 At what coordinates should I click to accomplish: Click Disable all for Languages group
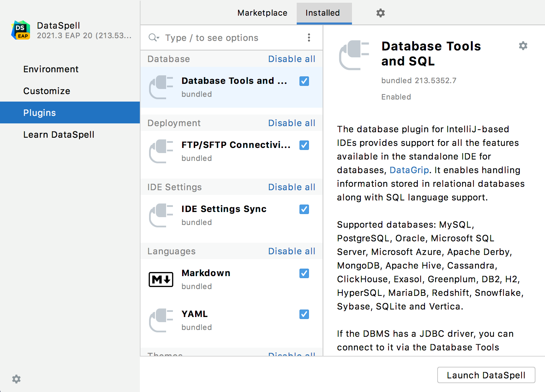point(292,251)
